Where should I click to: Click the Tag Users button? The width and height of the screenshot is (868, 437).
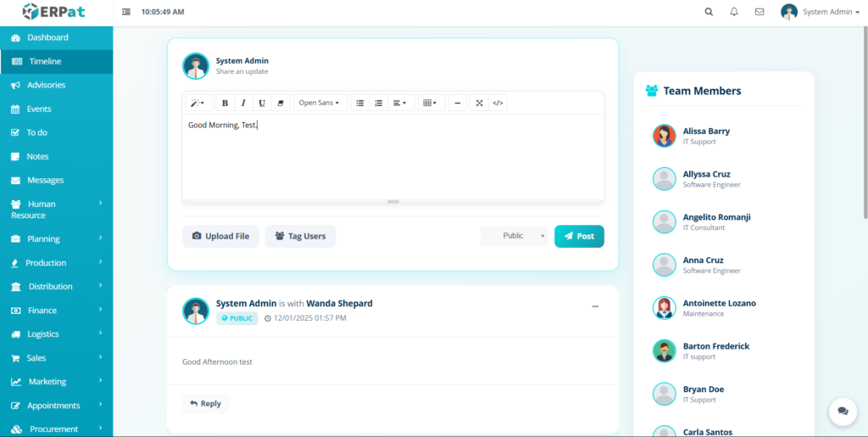tap(301, 236)
